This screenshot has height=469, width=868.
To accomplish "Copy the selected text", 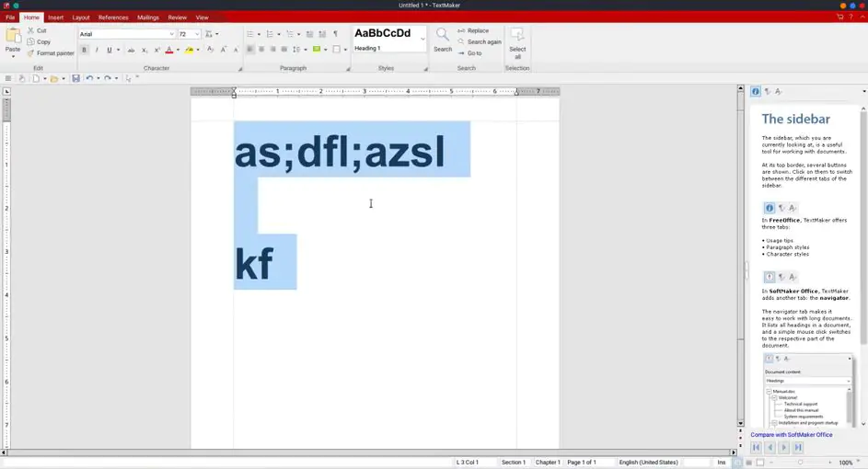I will [38, 42].
